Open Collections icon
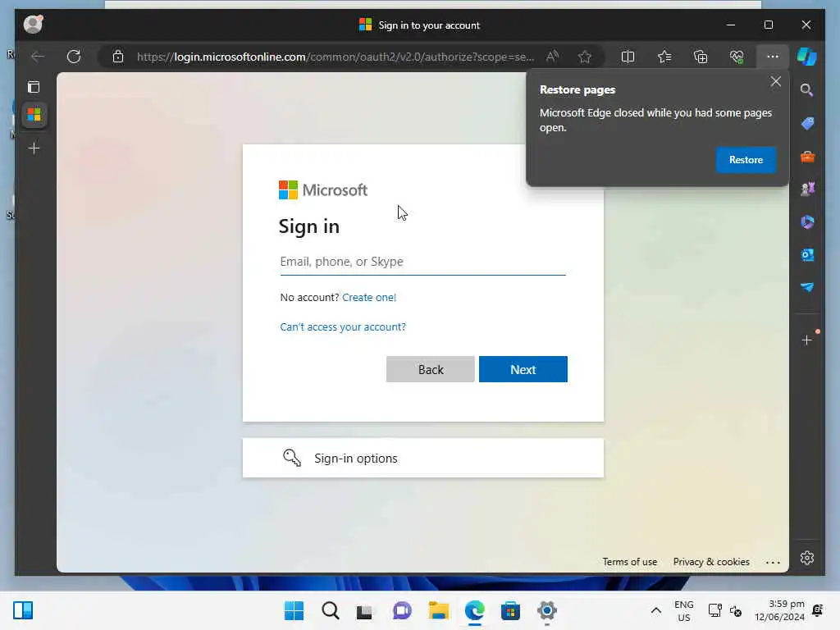This screenshot has height=630, width=840. (701, 57)
